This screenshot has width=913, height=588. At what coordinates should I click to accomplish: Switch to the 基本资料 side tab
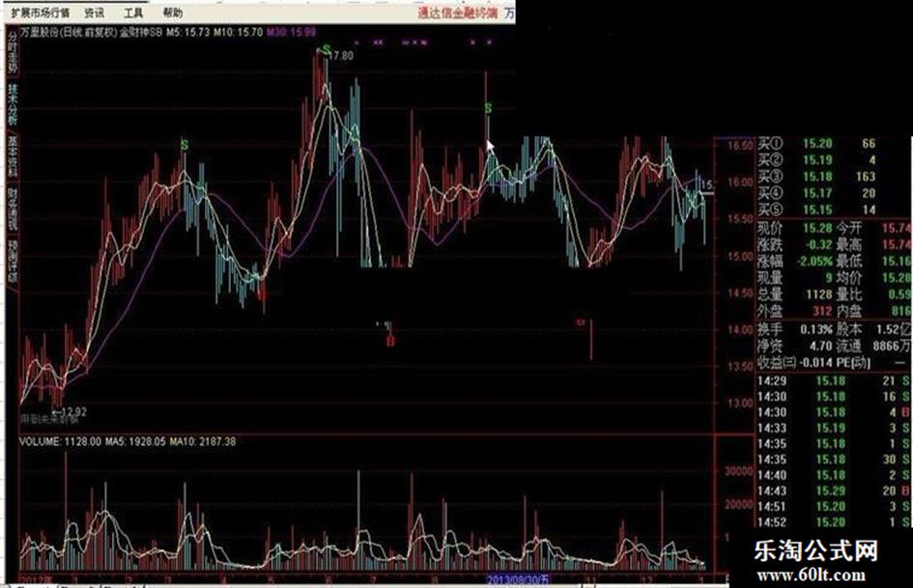click(x=13, y=156)
